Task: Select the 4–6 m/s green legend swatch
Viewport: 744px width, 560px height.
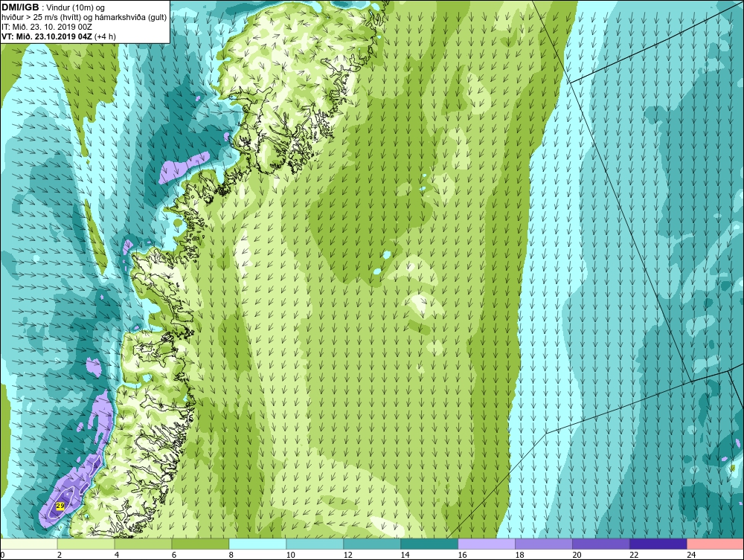Action: 144,544
